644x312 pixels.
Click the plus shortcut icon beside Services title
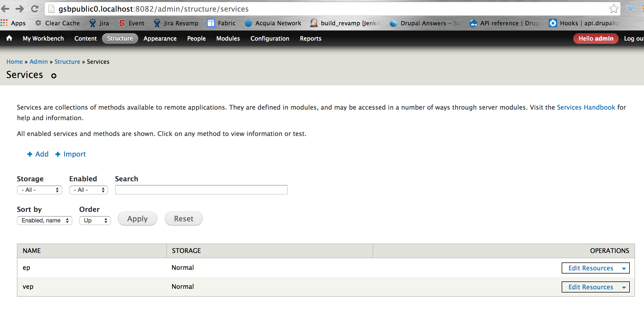[x=54, y=76]
